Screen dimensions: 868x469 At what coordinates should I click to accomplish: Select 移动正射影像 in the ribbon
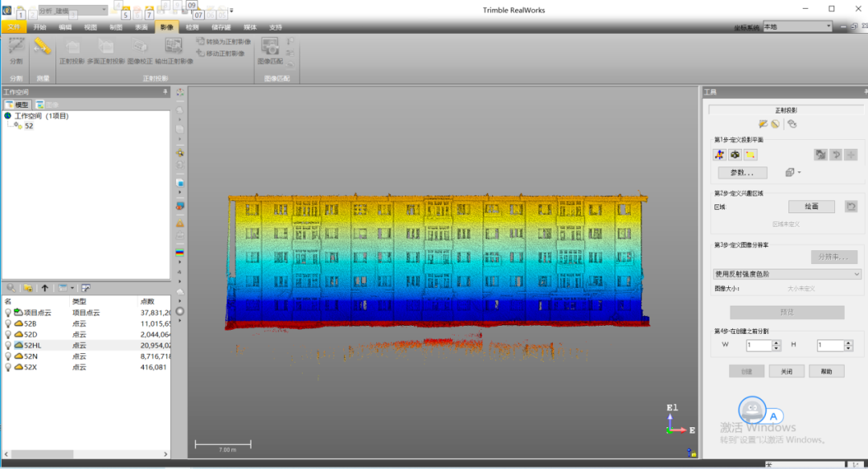coord(220,53)
